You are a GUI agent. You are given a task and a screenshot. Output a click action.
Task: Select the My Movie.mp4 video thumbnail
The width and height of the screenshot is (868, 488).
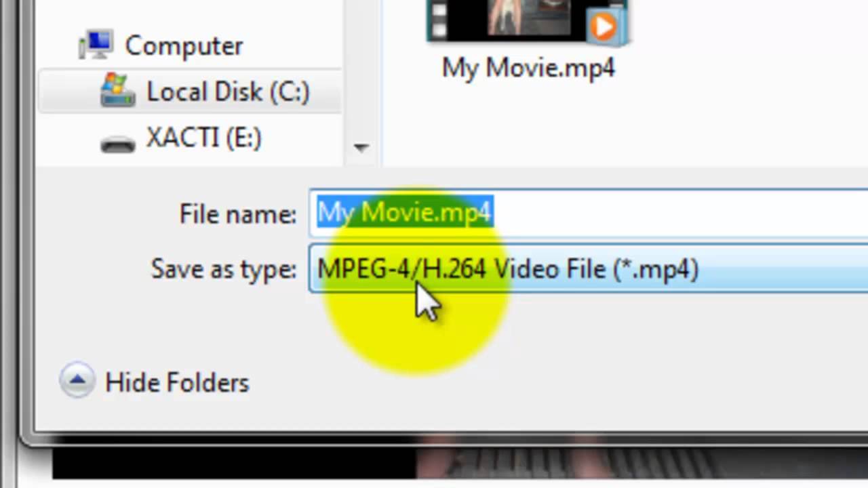pos(527,20)
